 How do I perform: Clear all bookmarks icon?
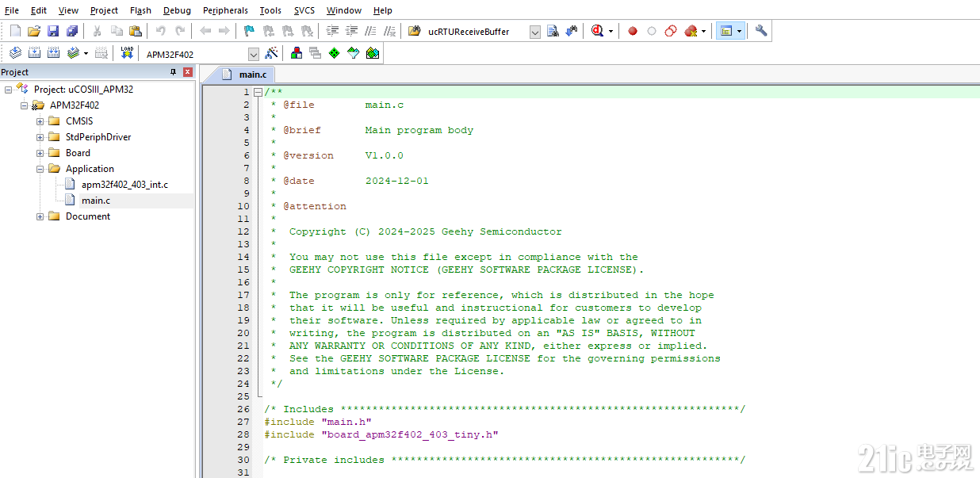point(306,31)
